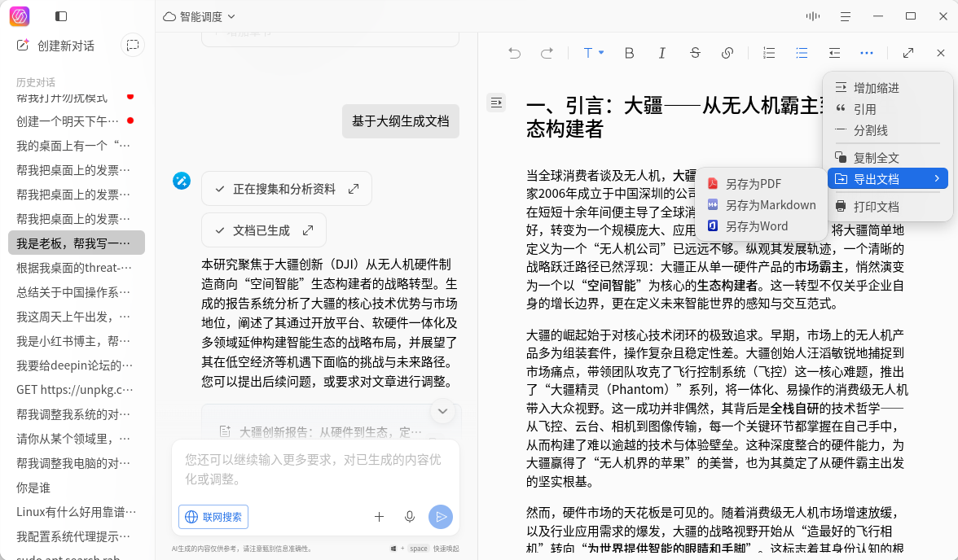
Task: Export as 另存为PDF
Action: coord(761,184)
